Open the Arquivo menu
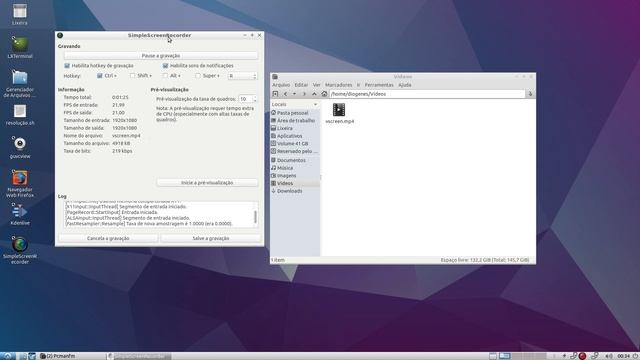This screenshot has width=640, height=360. point(281,85)
